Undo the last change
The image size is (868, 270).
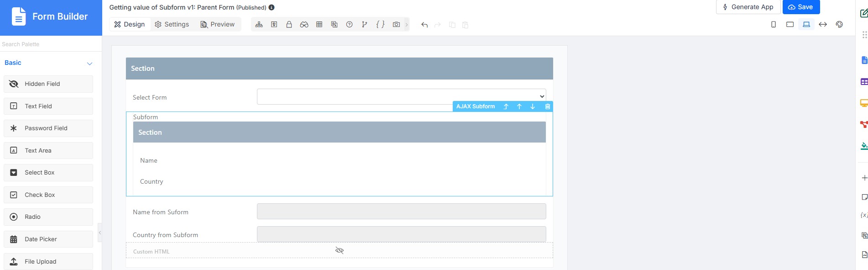[x=424, y=25]
